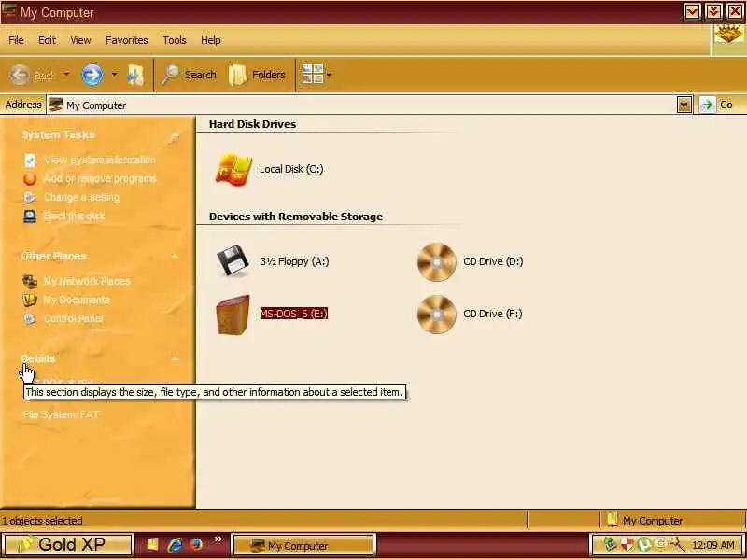The height and width of the screenshot is (560, 747).
Task: Click the CD Drive (D:) label
Action: click(493, 261)
